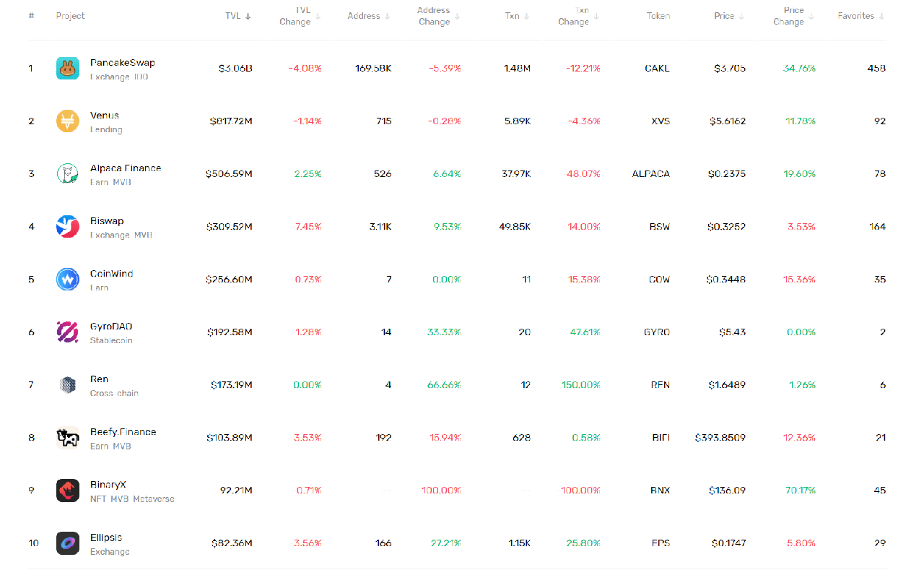This screenshot has height=570, width=924.
Task: Select Alpaca Finance TVL $506.59M
Action: pyautogui.click(x=229, y=174)
